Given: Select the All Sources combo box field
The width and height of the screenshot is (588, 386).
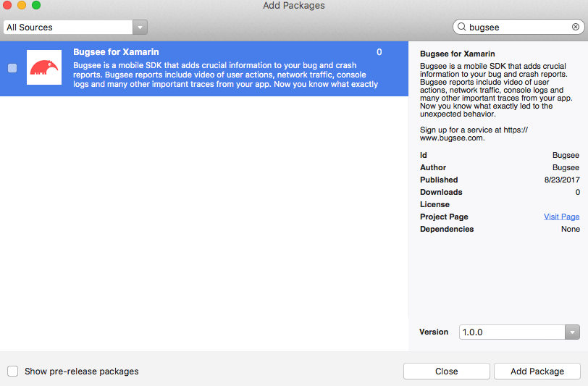Looking at the screenshot, I should coord(75,28).
